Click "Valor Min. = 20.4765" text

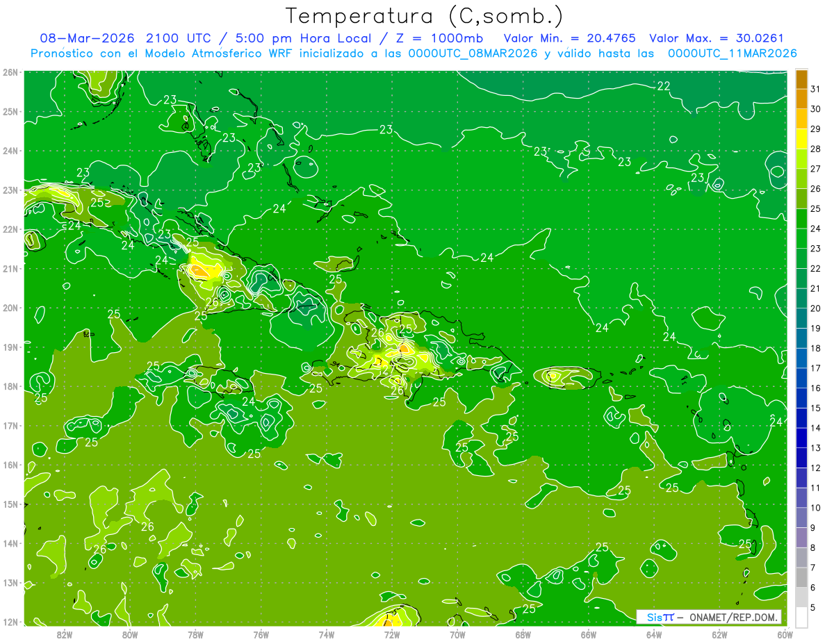point(569,38)
